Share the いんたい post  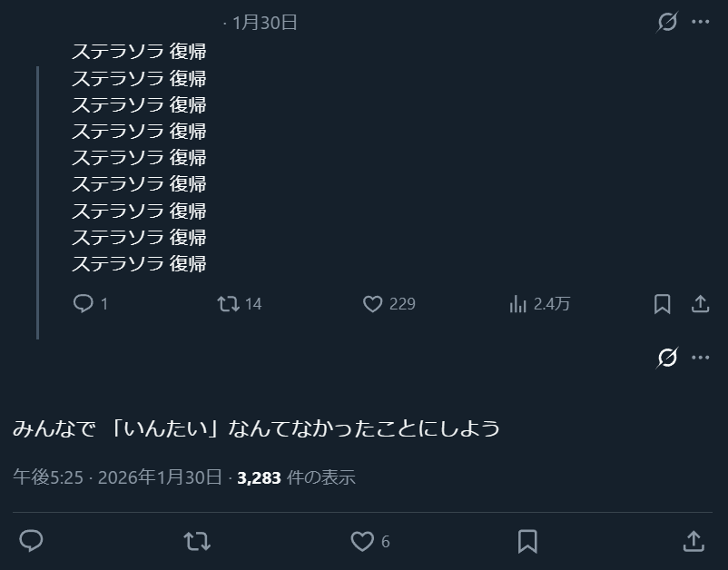[694, 542]
